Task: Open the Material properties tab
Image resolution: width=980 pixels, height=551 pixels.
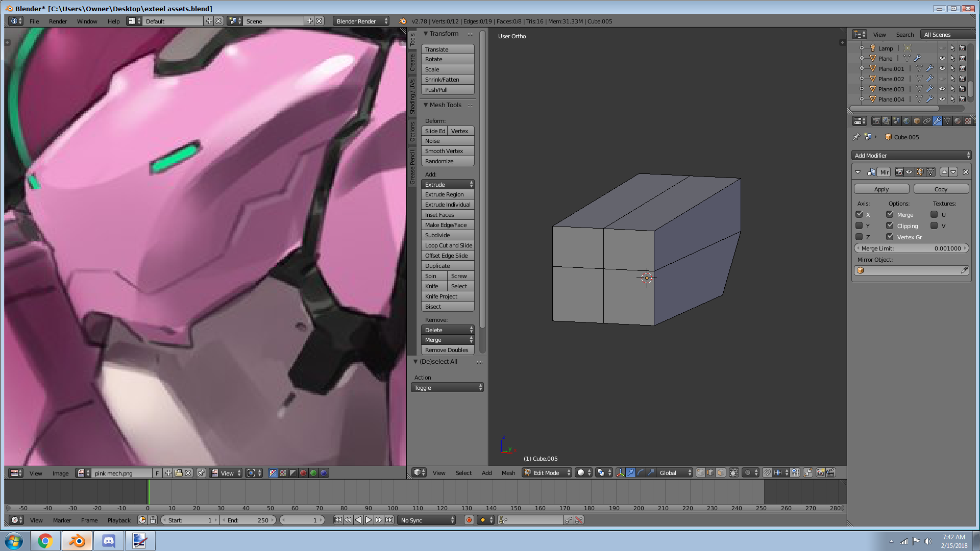Action: [x=958, y=121]
